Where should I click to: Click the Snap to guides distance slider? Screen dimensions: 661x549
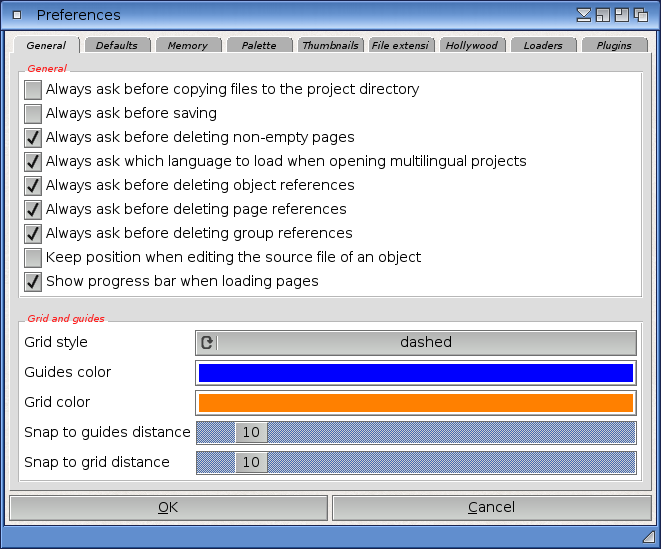pyautogui.click(x=416, y=433)
